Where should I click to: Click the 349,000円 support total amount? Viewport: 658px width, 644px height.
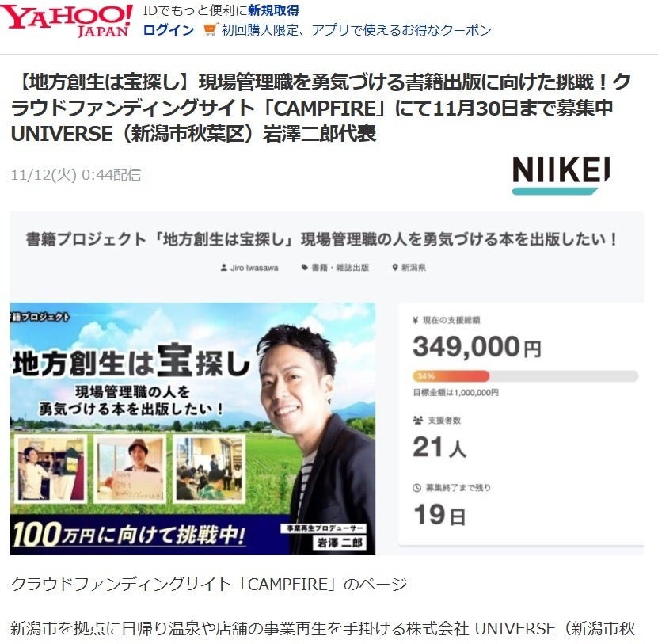(x=477, y=347)
